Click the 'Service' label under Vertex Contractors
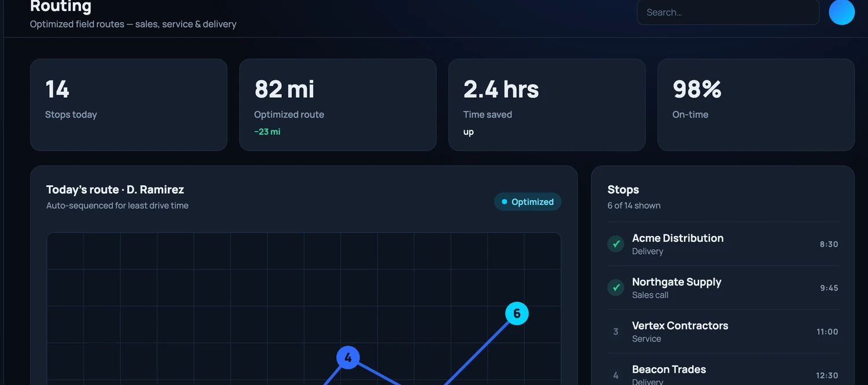The height and width of the screenshot is (385, 868). click(x=646, y=339)
